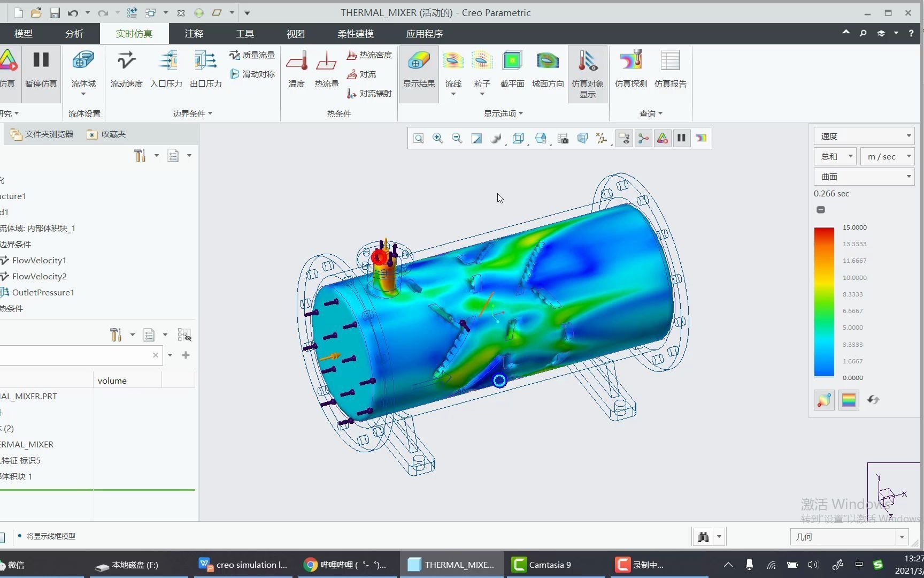The height and width of the screenshot is (578, 924).
Task: Click the legend appearance palette button
Action: pos(824,400)
